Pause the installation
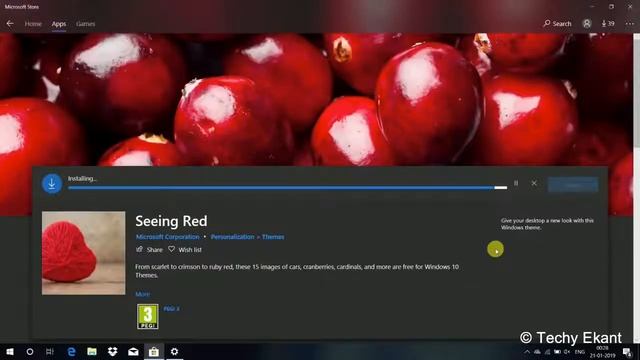Image resolution: width=640 pixels, height=360 pixels. [x=516, y=183]
